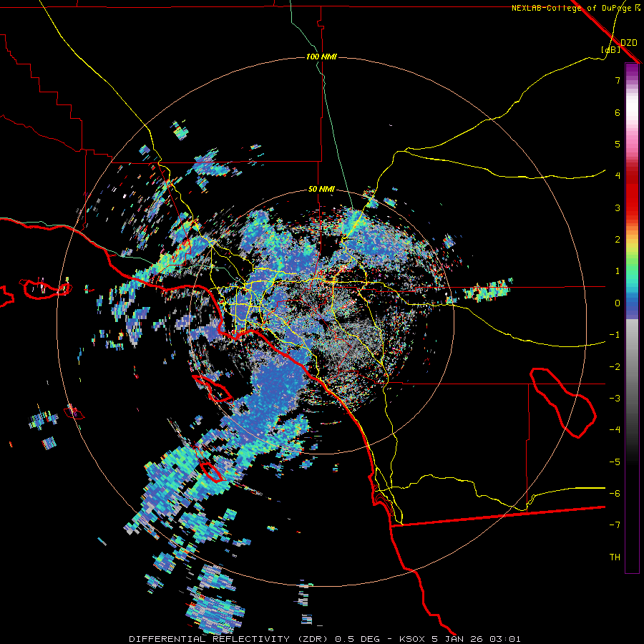Image resolution: width=644 pixels, height=644 pixels.
Task: Select the "5" tick label on scale
Action: click(x=618, y=144)
